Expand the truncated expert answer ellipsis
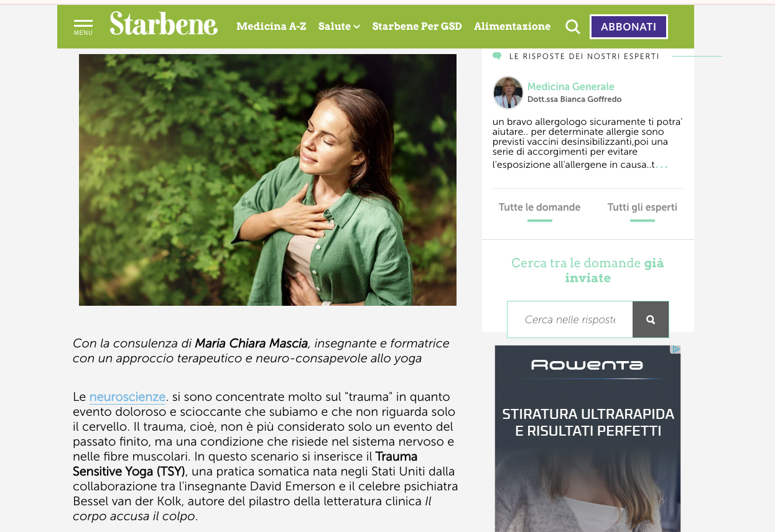Image resolution: width=775 pixels, height=532 pixels. pos(662,166)
